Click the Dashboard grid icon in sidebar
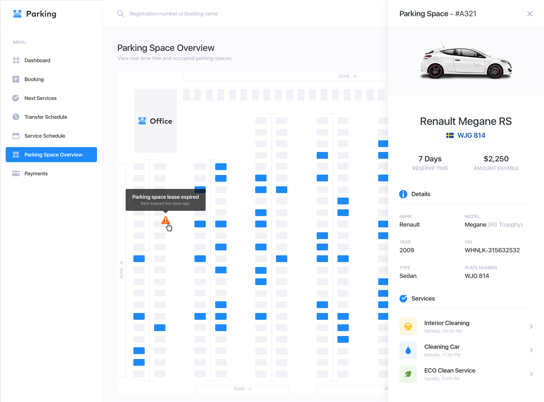Image resolution: width=544 pixels, height=402 pixels. click(x=16, y=60)
